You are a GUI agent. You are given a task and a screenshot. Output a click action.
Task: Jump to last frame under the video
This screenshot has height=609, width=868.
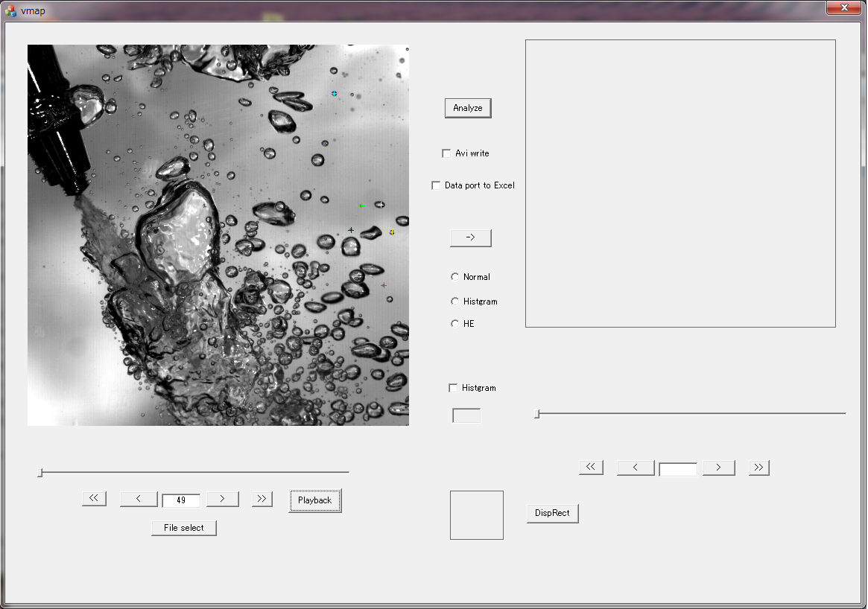pos(262,499)
